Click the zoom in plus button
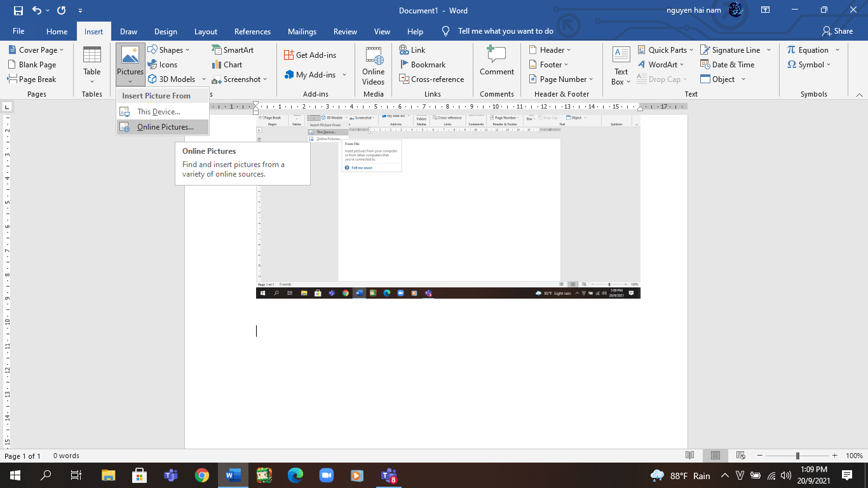The height and width of the screenshot is (488, 868). (x=834, y=456)
